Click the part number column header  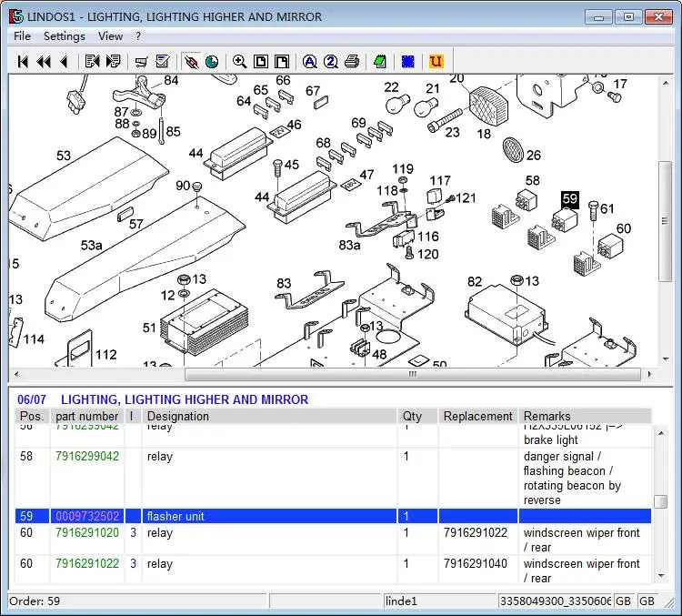coord(87,416)
